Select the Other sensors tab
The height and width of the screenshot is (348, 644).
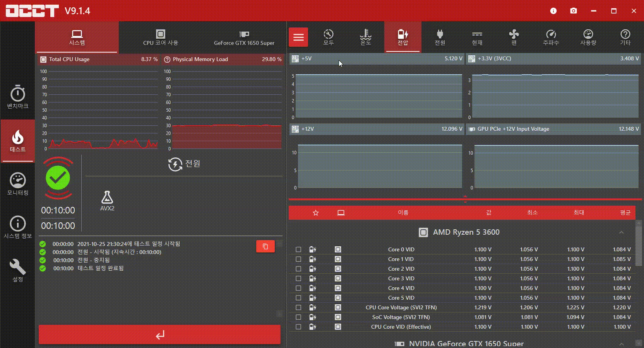click(625, 37)
